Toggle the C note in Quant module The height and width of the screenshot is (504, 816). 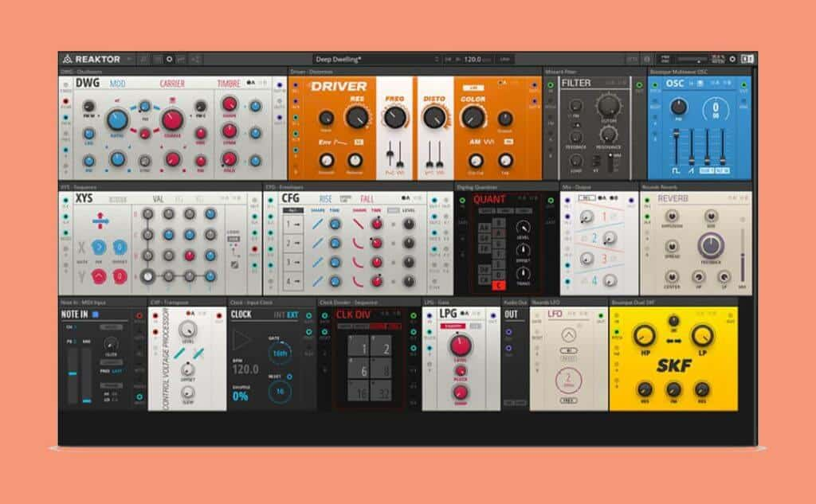[499, 285]
